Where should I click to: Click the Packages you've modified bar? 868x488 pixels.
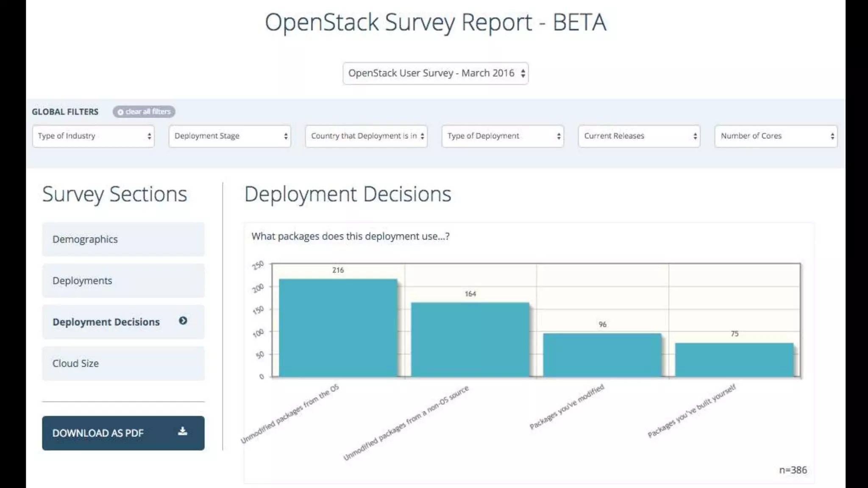coord(602,355)
